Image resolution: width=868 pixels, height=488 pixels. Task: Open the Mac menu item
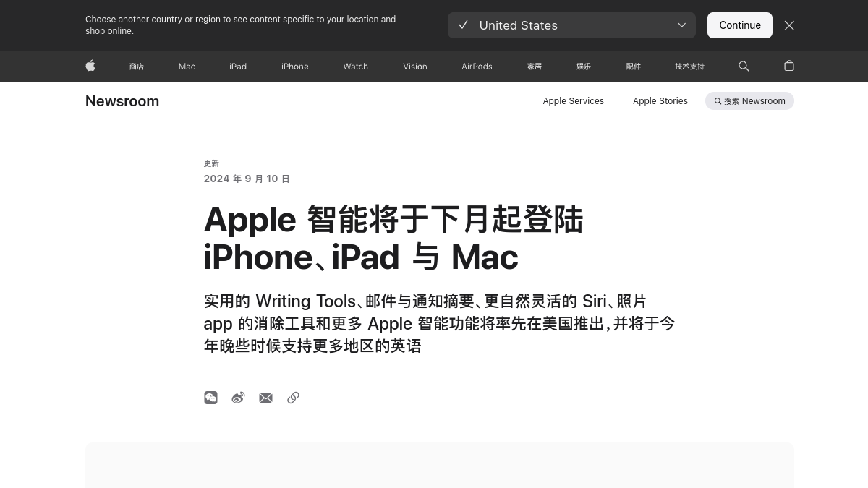coord(187,67)
